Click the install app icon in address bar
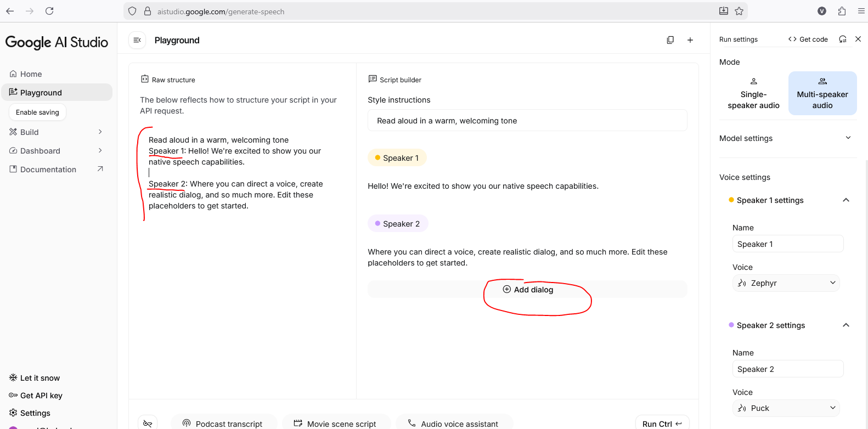 click(x=724, y=11)
